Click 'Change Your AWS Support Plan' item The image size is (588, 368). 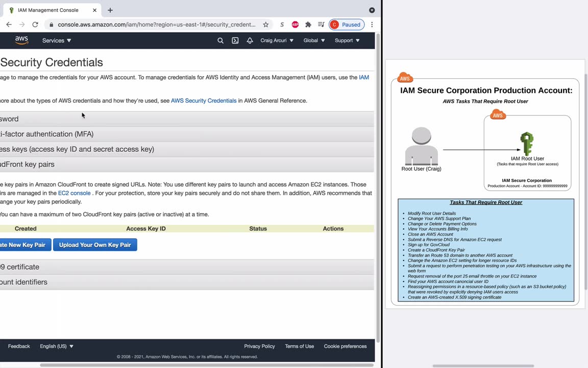(x=439, y=219)
